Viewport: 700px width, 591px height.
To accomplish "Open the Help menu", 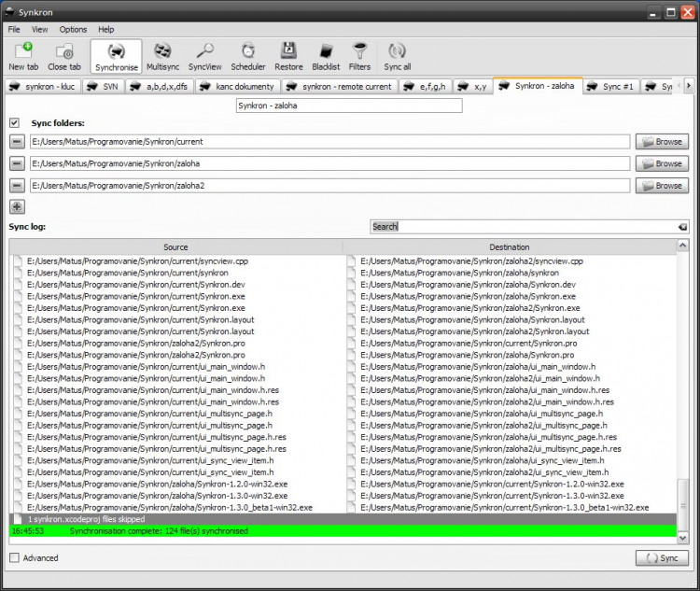I will [105, 30].
